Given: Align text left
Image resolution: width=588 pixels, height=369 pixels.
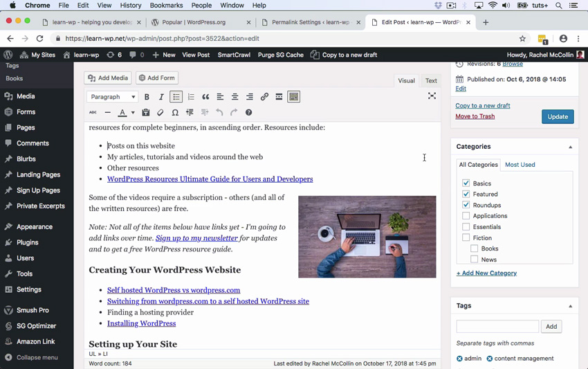Looking at the screenshot, I should tap(220, 97).
